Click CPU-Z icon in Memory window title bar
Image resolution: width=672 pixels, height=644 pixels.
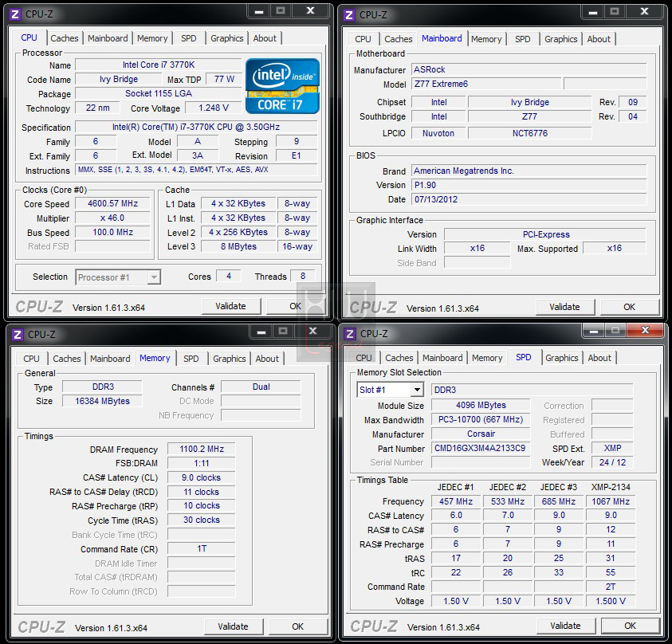click(x=18, y=335)
